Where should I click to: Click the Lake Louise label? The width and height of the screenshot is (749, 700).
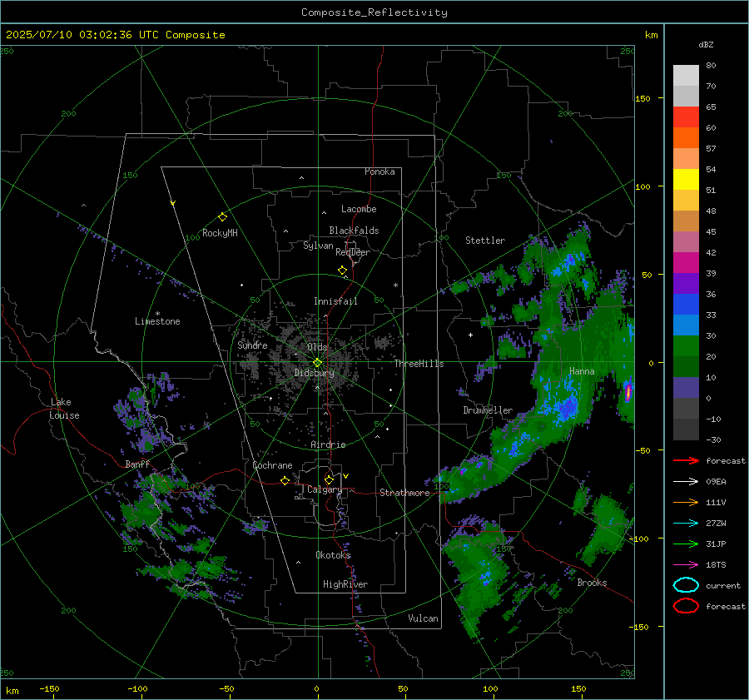click(64, 409)
